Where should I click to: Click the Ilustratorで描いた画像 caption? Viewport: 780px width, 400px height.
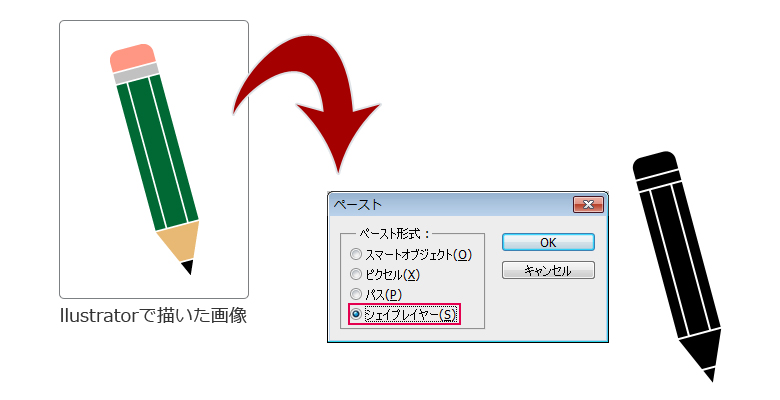point(153,315)
